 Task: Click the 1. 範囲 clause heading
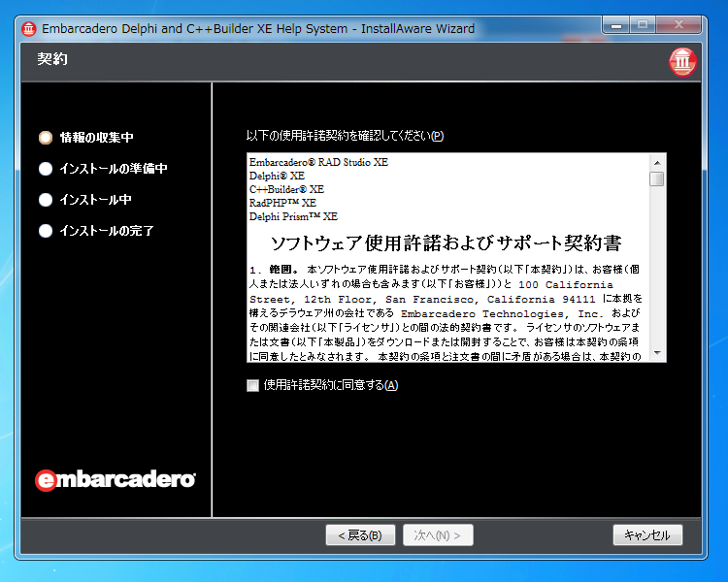[274, 270]
